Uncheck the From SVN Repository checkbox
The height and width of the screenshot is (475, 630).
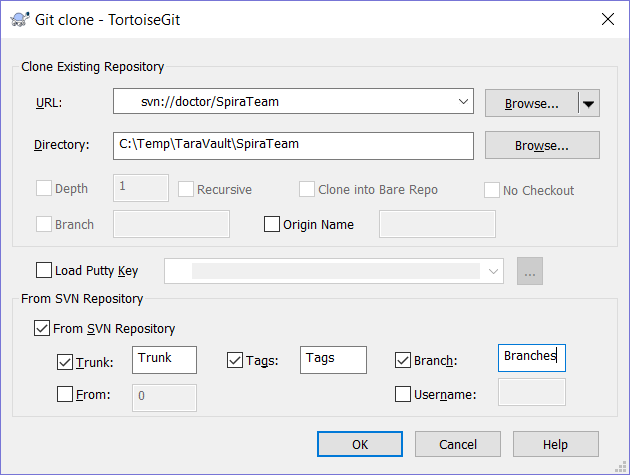pyautogui.click(x=43, y=328)
